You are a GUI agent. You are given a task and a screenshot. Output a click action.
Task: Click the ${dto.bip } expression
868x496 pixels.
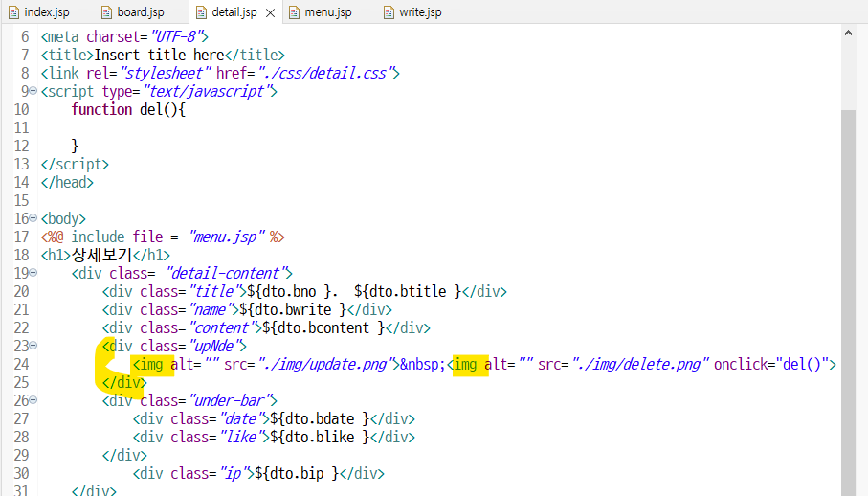coord(297,473)
